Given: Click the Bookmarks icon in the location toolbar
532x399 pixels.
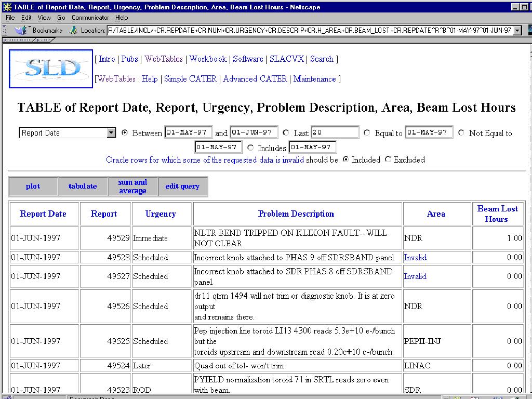Looking at the screenshot, I should tap(22, 30).
